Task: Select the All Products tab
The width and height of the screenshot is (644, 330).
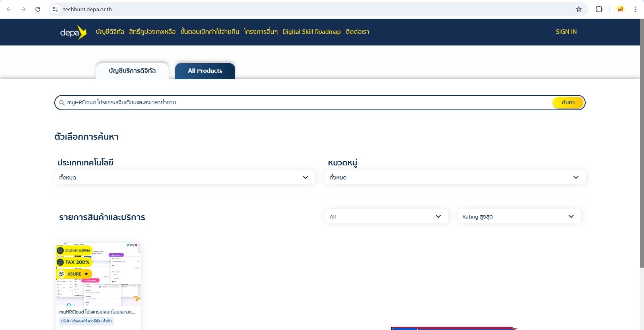Action: [205, 71]
